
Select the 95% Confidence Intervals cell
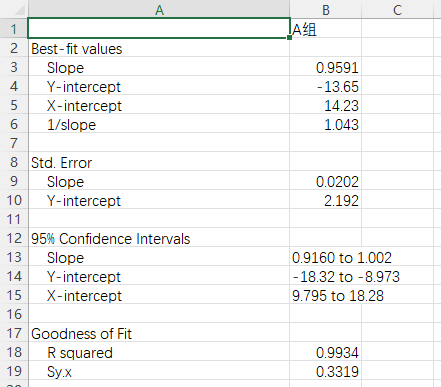[159, 238]
